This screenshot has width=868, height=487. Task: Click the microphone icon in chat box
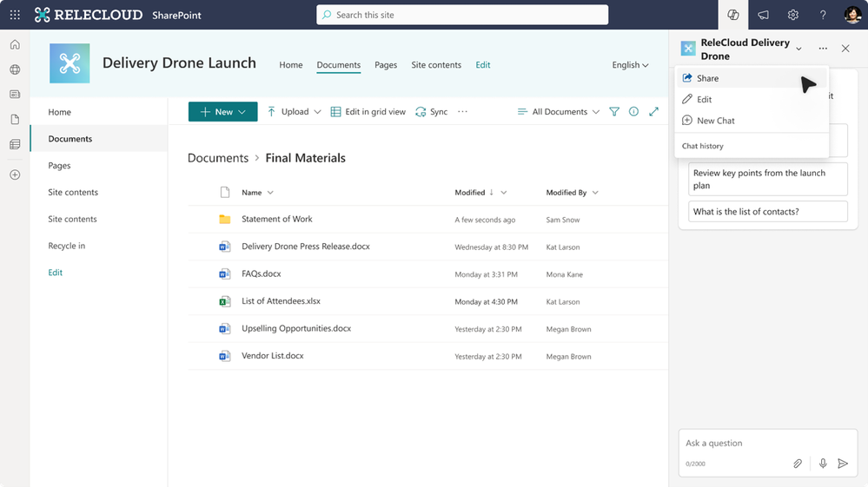(823, 464)
